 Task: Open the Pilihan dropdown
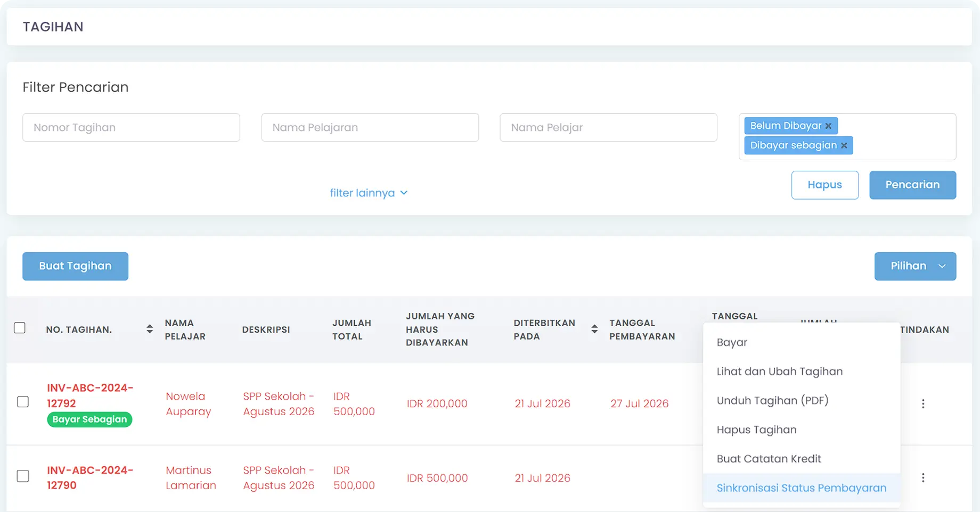915,266
